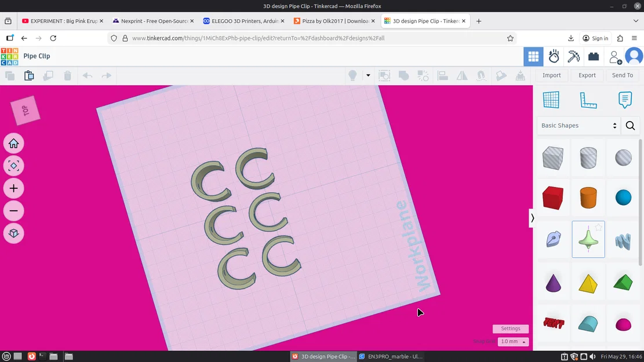The height and width of the screenshot is (362, 644).
Task: Select the orange Cylinder shape
Action: pos(588,198)
